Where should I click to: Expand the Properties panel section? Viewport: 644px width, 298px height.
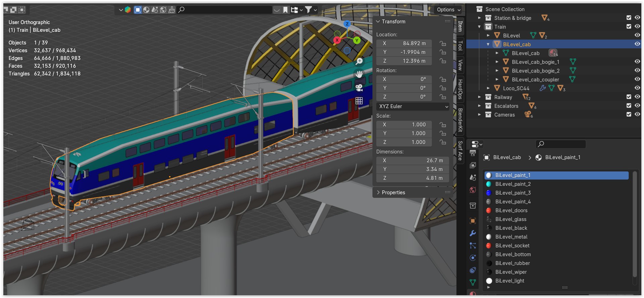(x=378, y=192)
